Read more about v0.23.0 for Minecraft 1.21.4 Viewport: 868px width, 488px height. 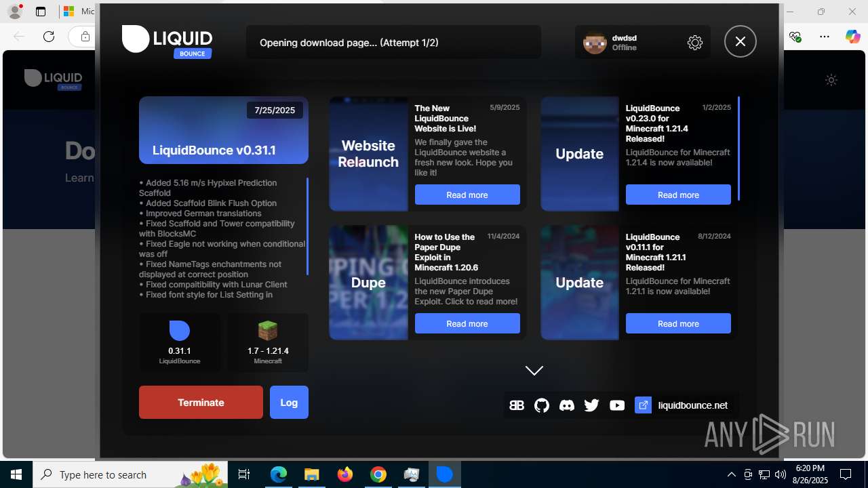click(x=678, y=195)
